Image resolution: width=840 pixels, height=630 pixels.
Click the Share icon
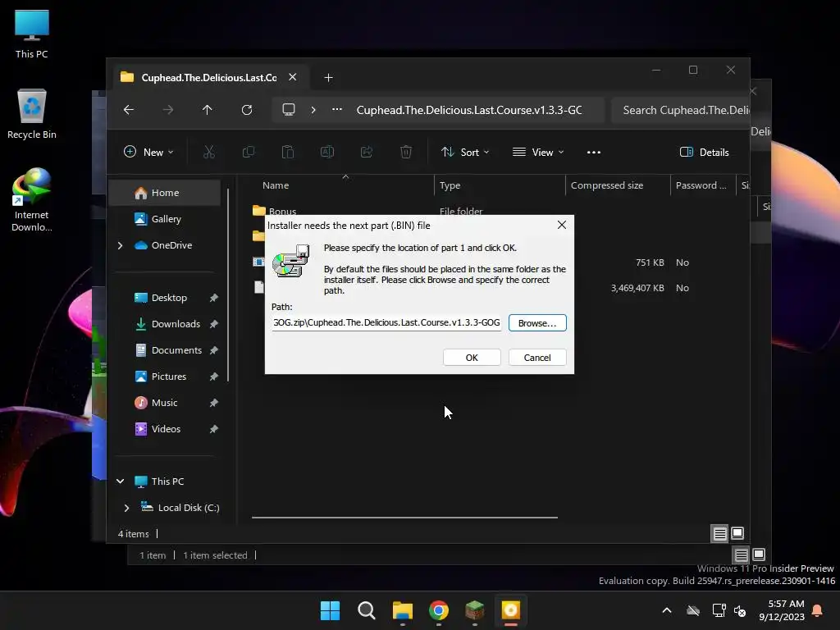pos(367,152)
